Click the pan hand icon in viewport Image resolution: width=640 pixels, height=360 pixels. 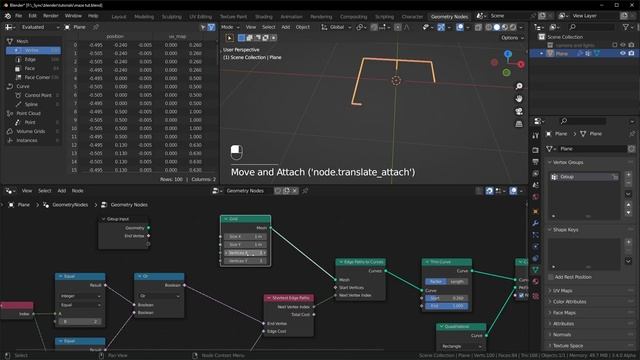[x=519, y=99]
